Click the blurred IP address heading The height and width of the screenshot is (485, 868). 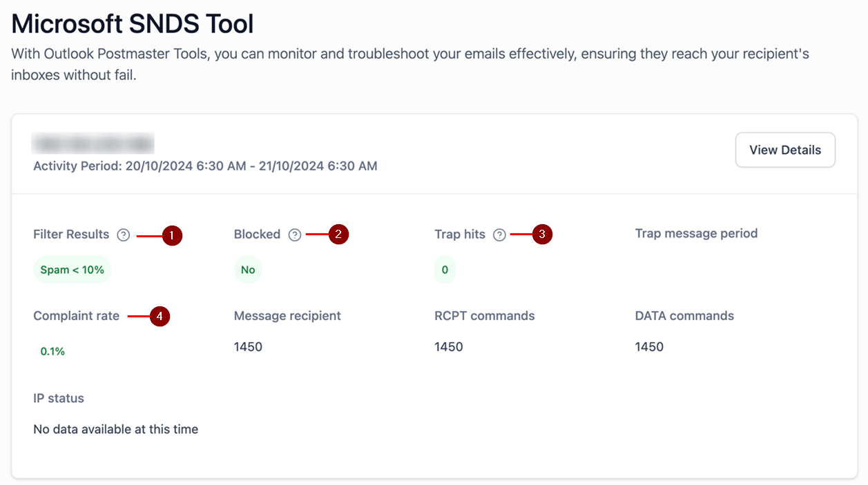[x=93, y=144]
